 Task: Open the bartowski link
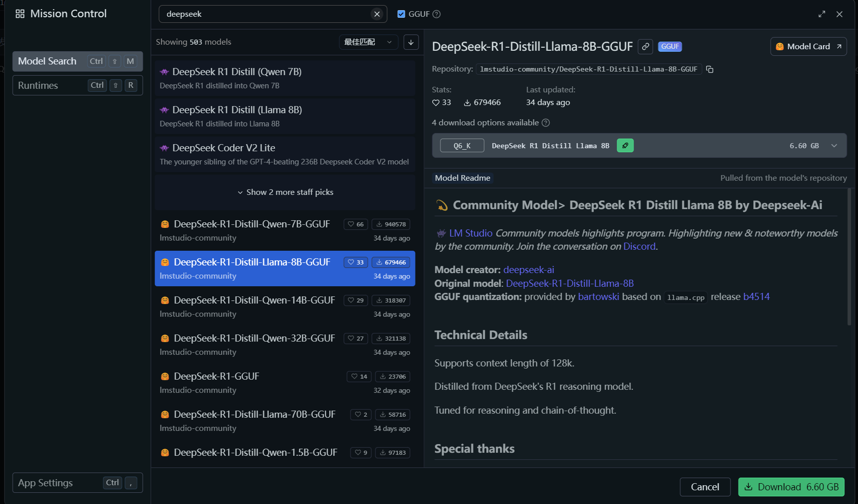[598, 296]
